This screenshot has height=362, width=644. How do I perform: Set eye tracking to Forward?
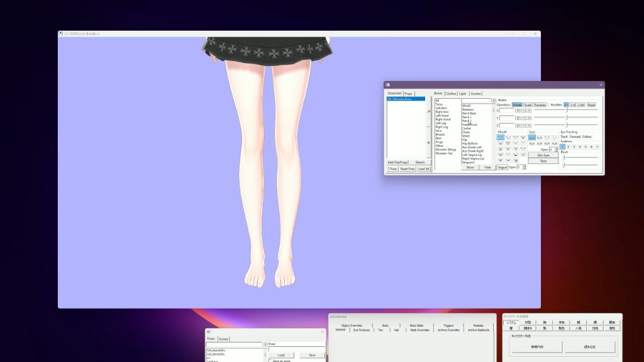pos(575,136)
